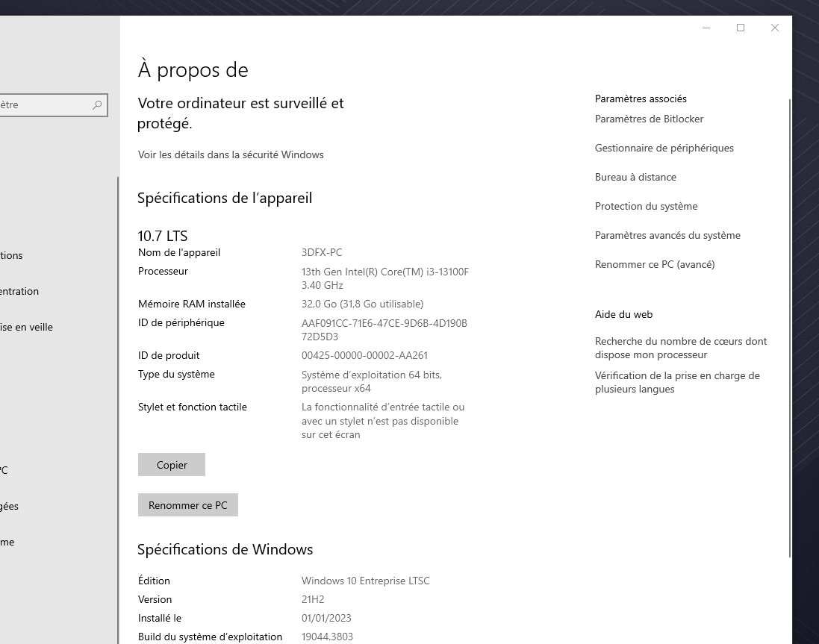Select sidebar item ending in 'me'
Viewport: 819px width, 644px height.
[x=7, y=543]
